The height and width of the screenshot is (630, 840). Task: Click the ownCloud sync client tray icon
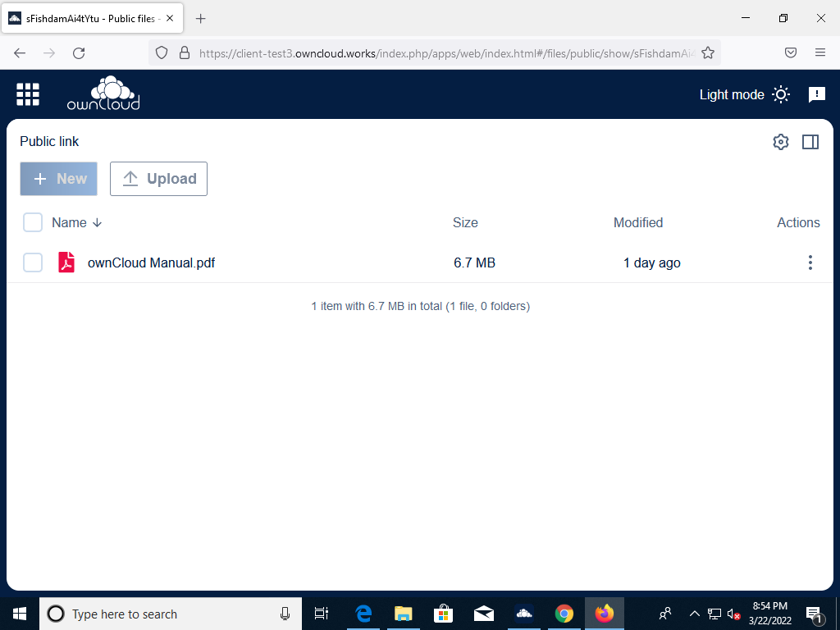click(523, 613)
